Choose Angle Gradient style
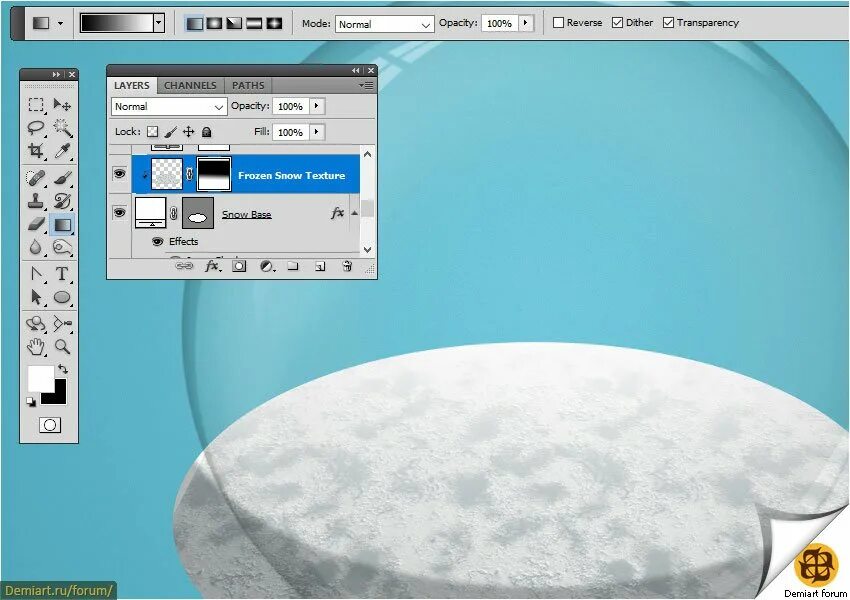This screenshot has height=600, width=850. pyautogui.click(x=234, y=23)
